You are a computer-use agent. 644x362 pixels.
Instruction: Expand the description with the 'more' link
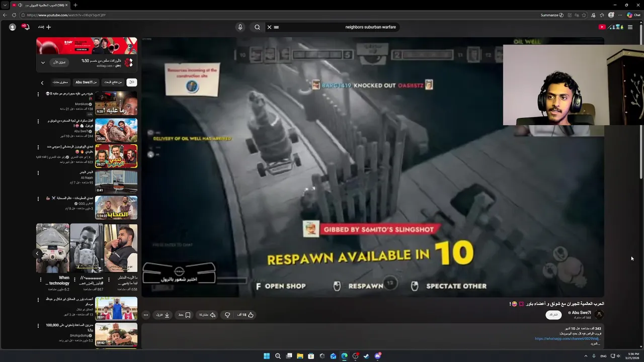point(595,343)
